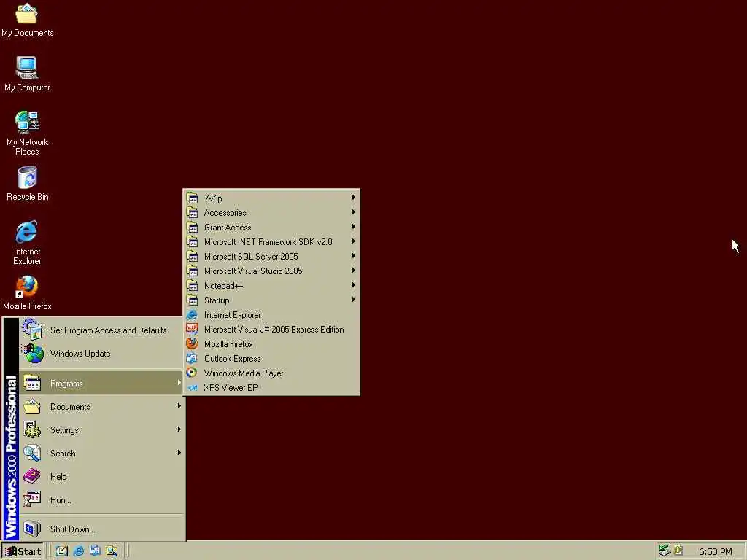Click the folder-with-magnifier quick launch icon
Image resolution: width=747 pixels, height=560 pixels.
112,551
